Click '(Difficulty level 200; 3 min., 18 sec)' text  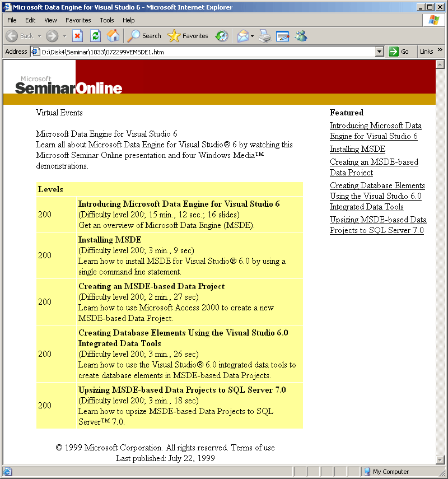point(138,401)
